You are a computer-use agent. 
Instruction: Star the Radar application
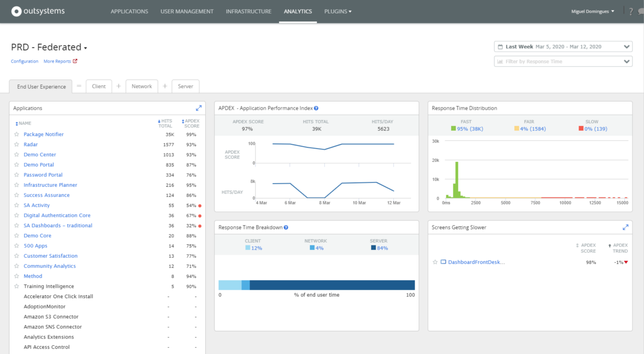pos(17,144)
